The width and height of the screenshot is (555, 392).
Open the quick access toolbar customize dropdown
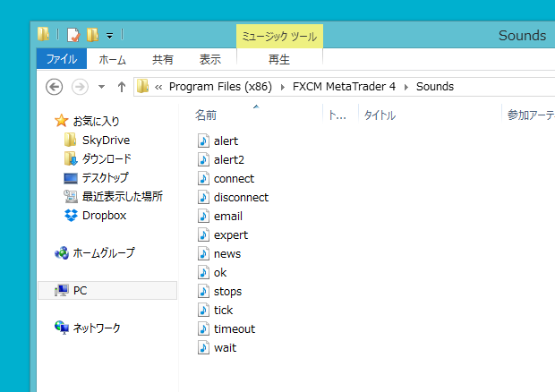110,36
